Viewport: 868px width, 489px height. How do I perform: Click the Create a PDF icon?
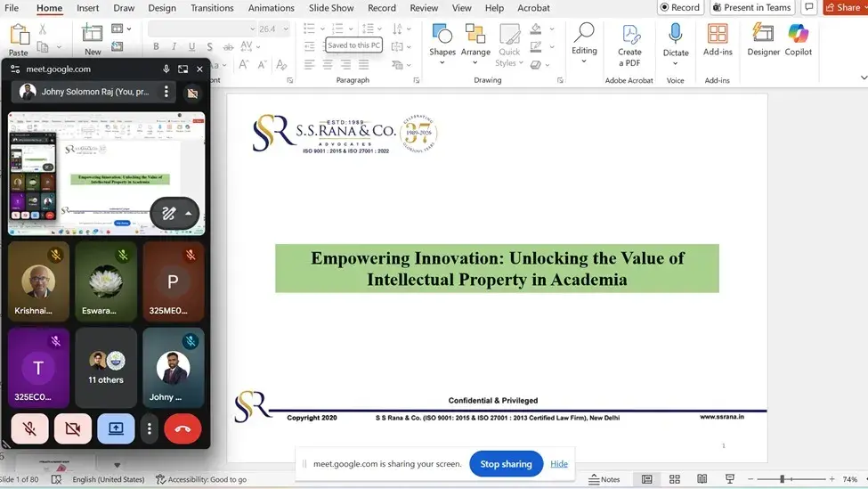pyautogui.click(x=629, y=45)
